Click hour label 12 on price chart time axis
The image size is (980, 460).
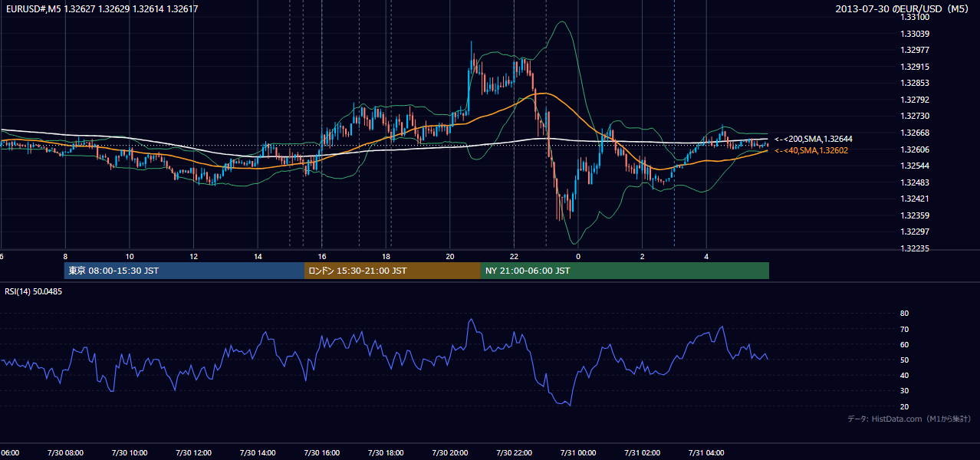(x=194, y=256)
